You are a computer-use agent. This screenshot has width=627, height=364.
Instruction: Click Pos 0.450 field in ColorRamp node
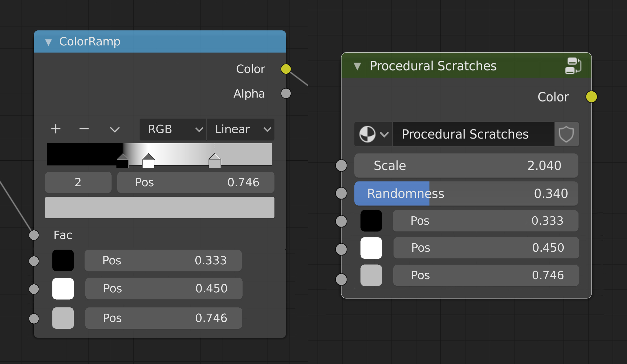click(x=164, y=289)
